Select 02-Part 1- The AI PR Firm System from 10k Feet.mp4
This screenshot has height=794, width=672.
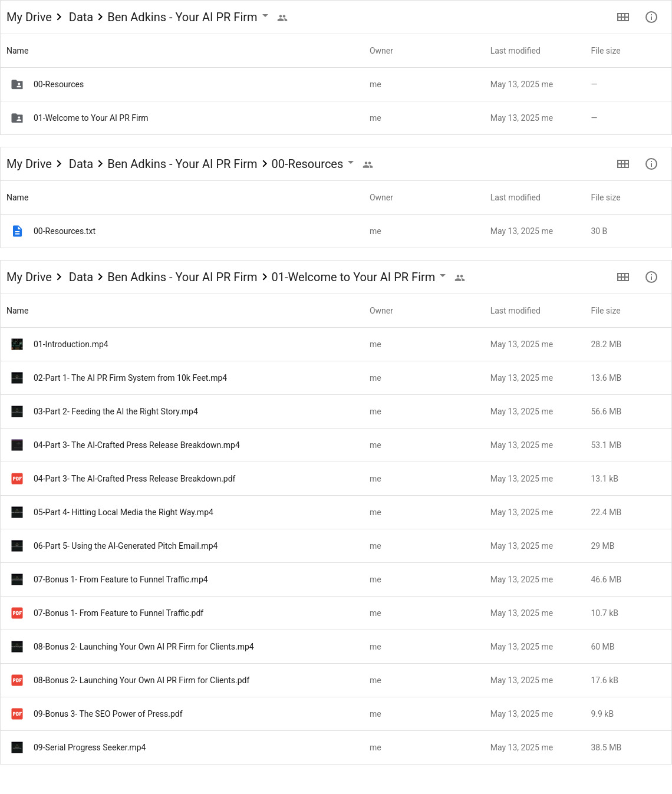(x=336, y=378)
